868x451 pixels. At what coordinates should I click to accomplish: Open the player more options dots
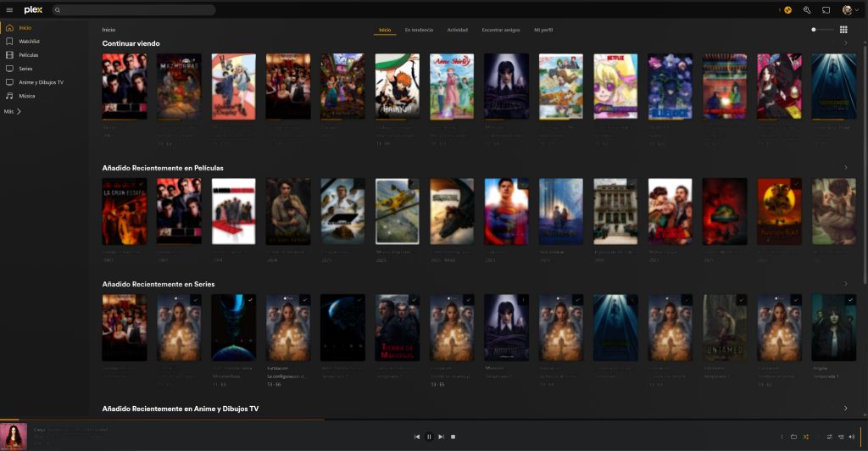click(782, 437)
